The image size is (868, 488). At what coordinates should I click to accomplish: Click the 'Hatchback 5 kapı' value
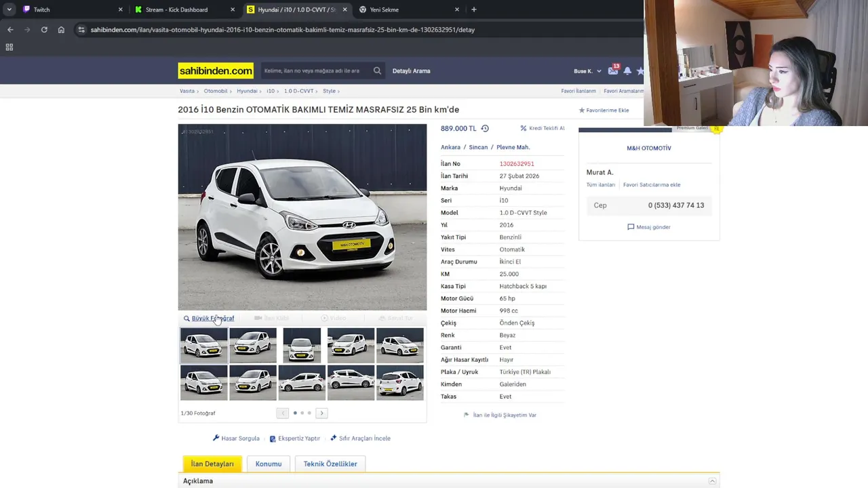pos(523,286)
